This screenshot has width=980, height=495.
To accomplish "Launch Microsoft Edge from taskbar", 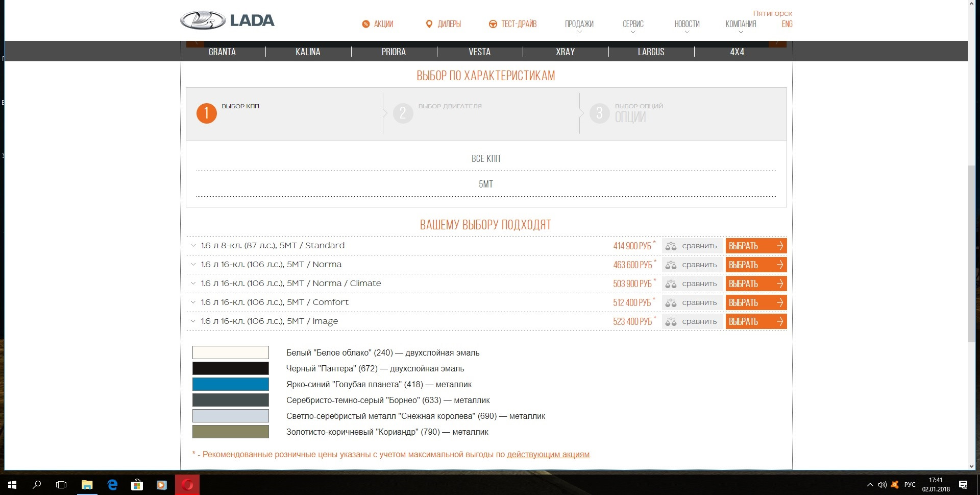I will coord(112,485).
